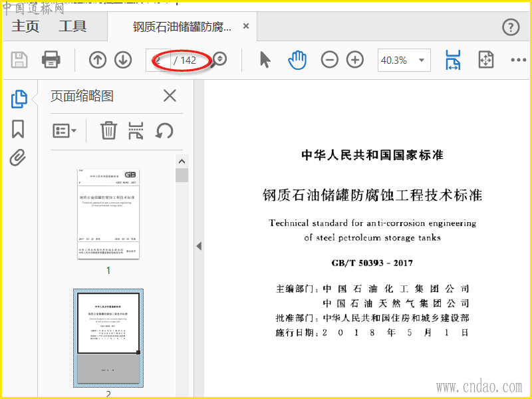Click the page break layout icon in panel
532x399 pixels.
(x=136, y=130)
